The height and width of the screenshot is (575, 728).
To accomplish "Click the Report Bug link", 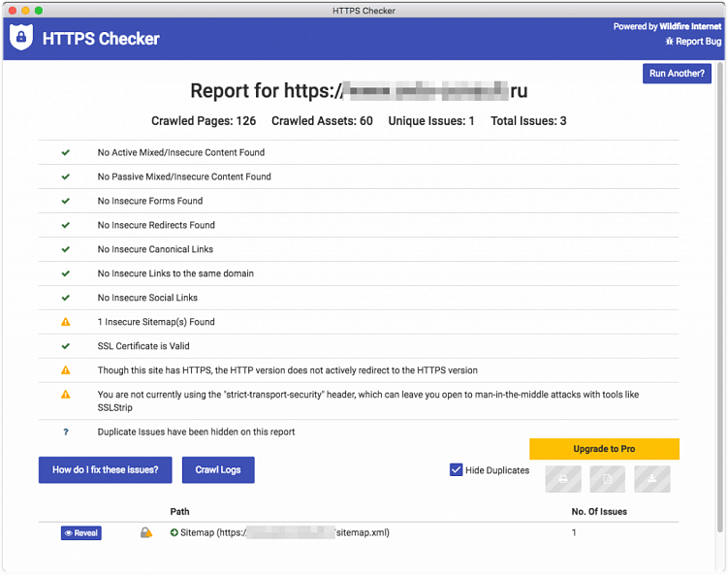I will coord(694,42).
